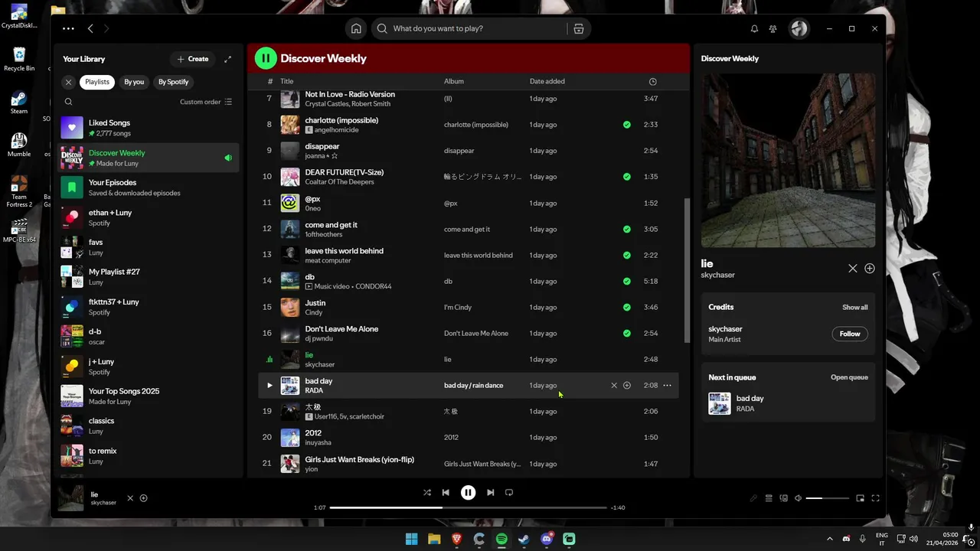Open Connect to a device
This screenshot has height=551, width=980.
[783, 498]
